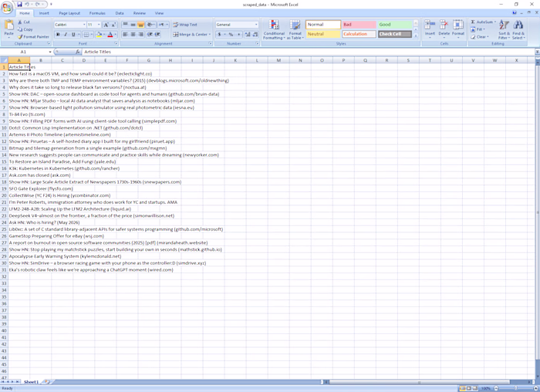The image size is (540, 392).
Task: Apply red font color
Action: (x=110, y=35)
